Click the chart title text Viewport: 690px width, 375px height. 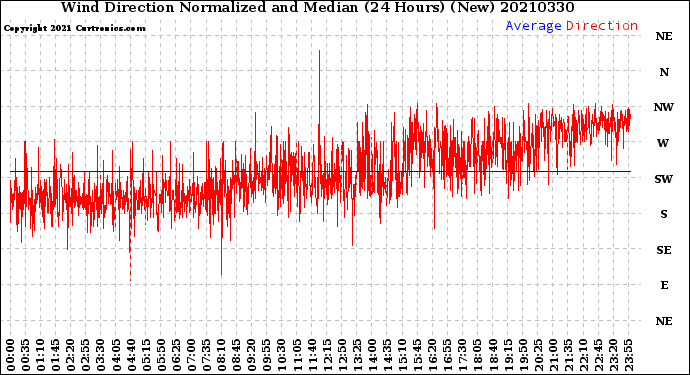[x=317, y=7]
